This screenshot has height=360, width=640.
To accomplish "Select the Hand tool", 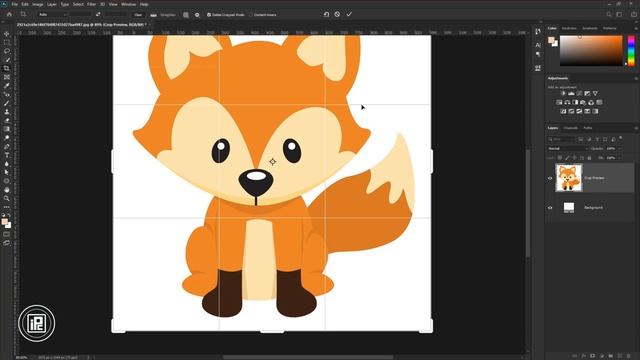I will (7, 190).
